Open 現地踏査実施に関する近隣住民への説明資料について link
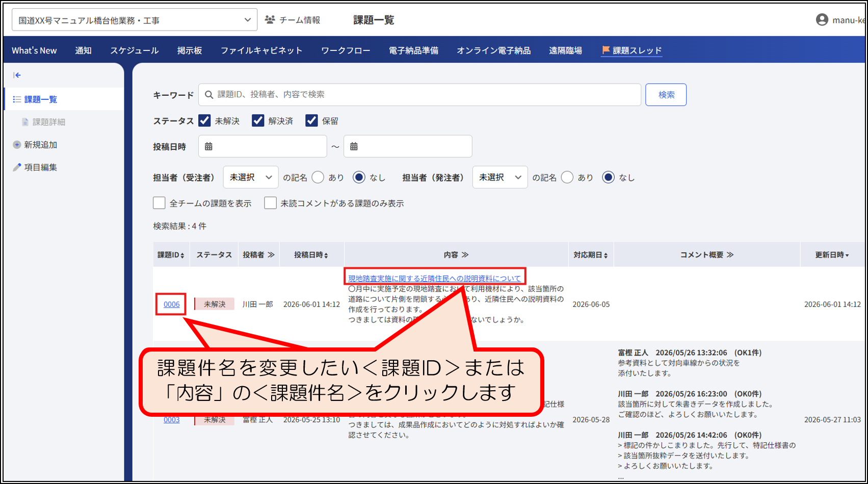Screen dimensions: 868x484 (x=434, y=278)
